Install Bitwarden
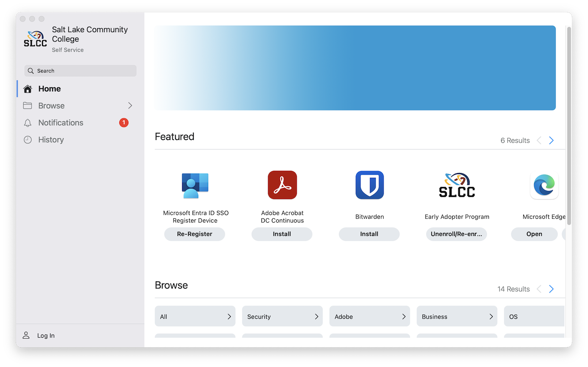The width and height of the screenshot is (588, 367). click(x=369, y=234)
